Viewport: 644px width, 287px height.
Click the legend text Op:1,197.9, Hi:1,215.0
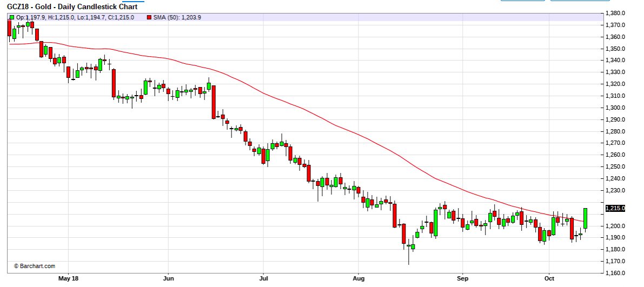point(45,18)
